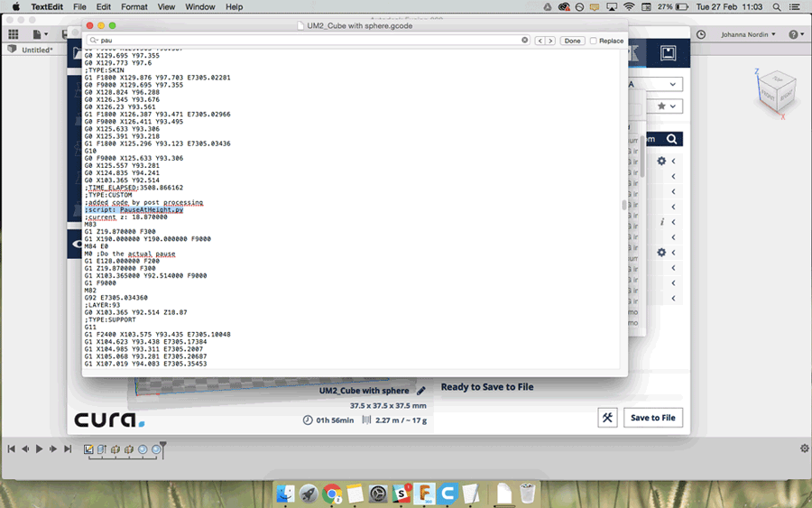Viewport: 812px width, 508px height.
Task: Jump to the end of the Fusion timeline
Action: tap(68, 449)
